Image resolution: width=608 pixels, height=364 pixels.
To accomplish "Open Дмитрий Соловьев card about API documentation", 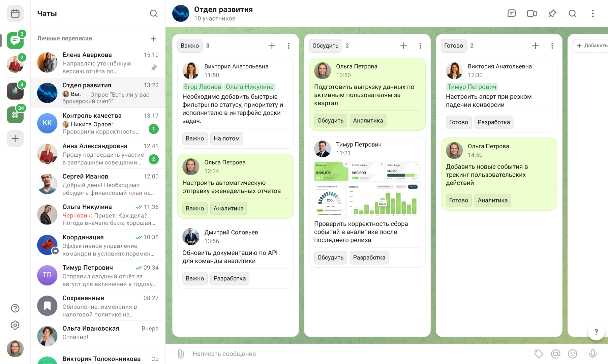I will tap(235, 256).
